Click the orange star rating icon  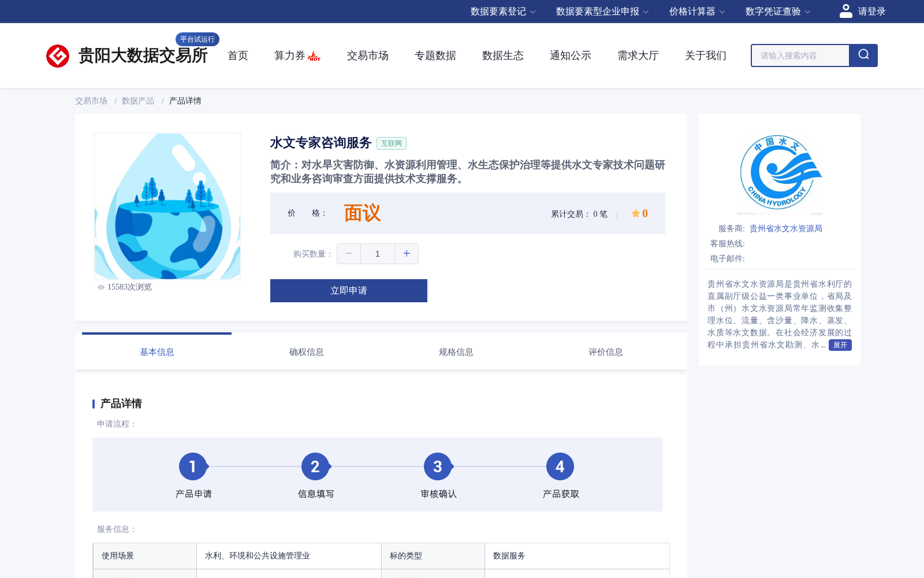point(636,213)
